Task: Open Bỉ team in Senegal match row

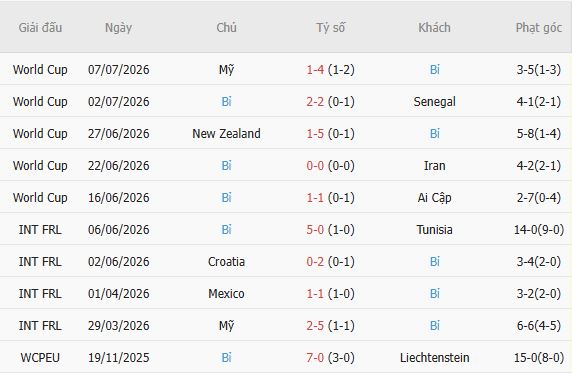Action: 226,101
